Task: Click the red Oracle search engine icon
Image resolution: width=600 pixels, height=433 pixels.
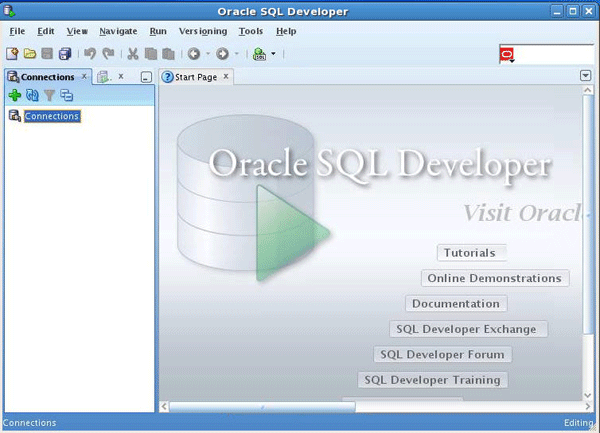Action: 507,55
